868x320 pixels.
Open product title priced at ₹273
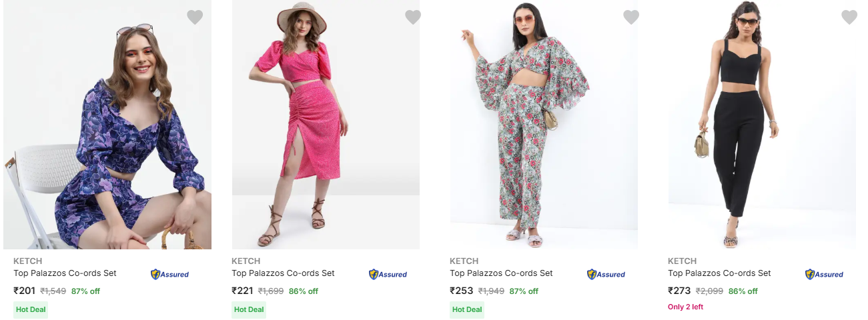719,273
